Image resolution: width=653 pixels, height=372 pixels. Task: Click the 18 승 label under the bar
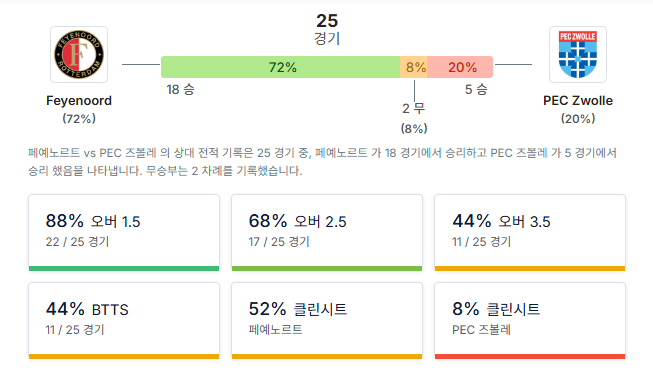[180, 90]
